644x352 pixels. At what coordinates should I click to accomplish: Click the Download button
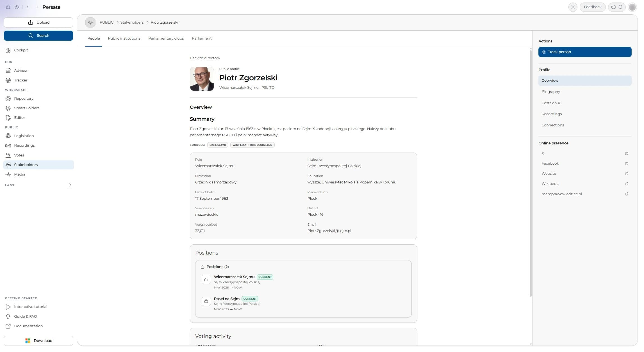pos(38,341)
